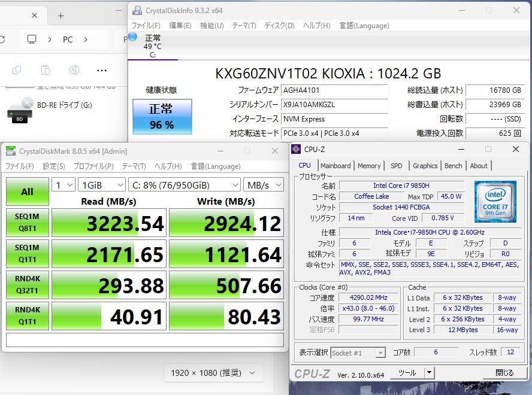
Task: Open ヘルプ(H) menu in CrystalDiskInfo
Action: [316, 25]
